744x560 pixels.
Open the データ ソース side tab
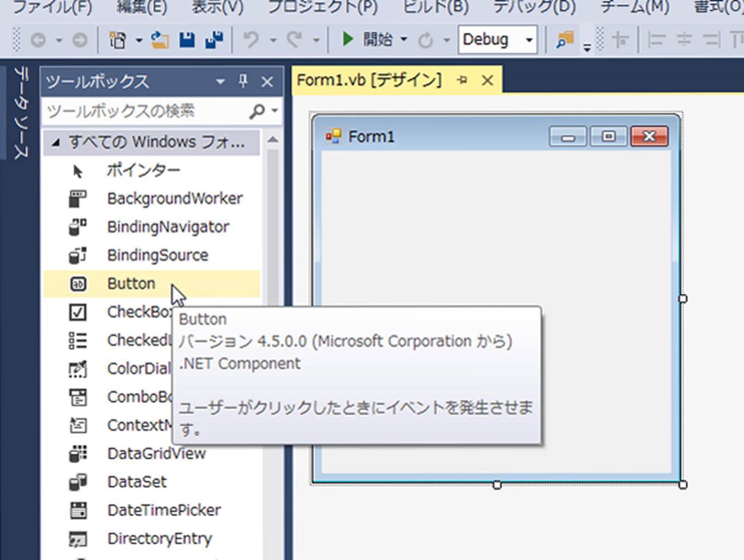pos(20,112)
